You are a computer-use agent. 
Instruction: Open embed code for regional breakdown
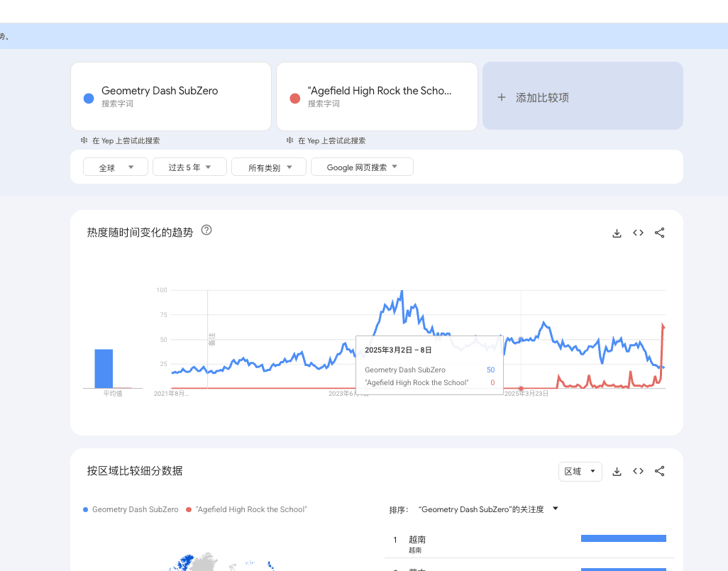(x=638, y=471)
